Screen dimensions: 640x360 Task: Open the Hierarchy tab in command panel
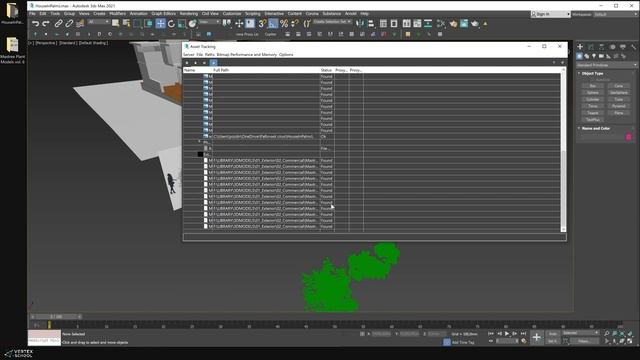(601, 47)
